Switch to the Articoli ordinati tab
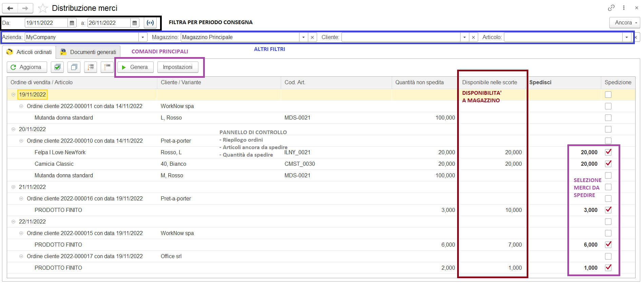The width and height of the screenshot is (644, 285). (29, 52)
